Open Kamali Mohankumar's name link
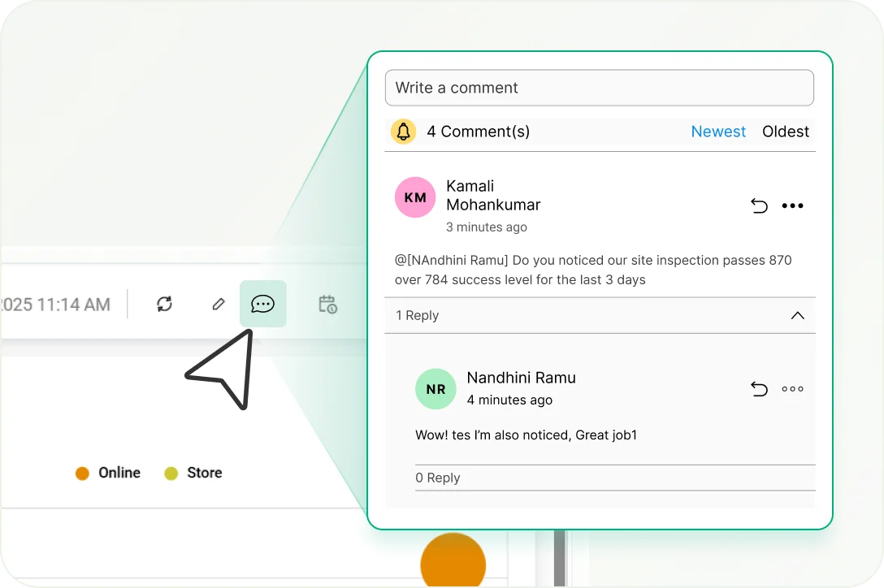This screenshot has height=588, width=884. click(x=492, y=196)
